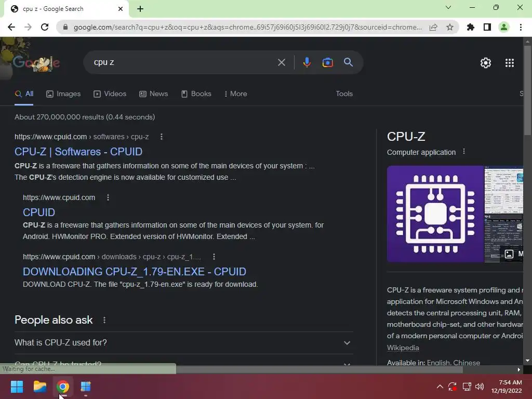Open the Chrome profile avatar

coord(504,27)
